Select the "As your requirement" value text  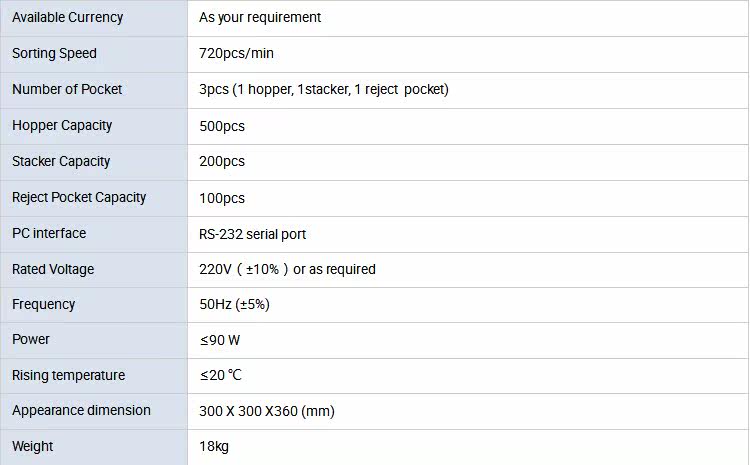(x=260, y=17)
